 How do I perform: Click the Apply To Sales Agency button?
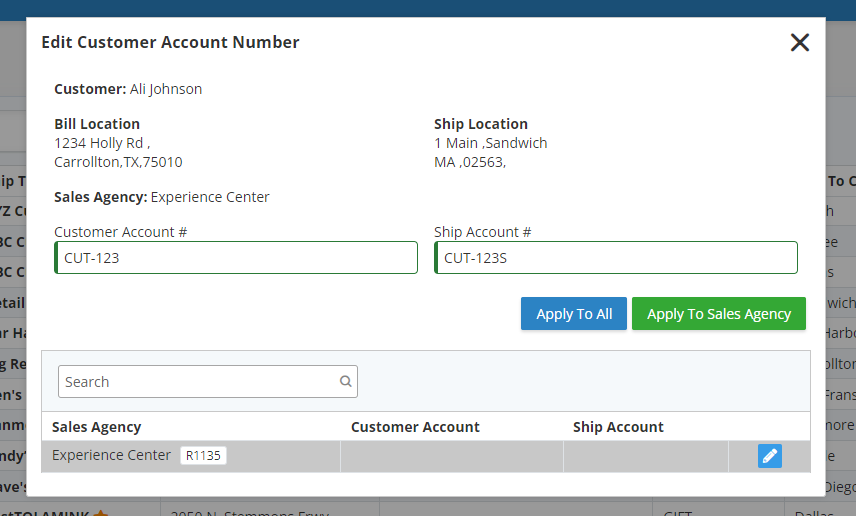(x=718, y=313)
